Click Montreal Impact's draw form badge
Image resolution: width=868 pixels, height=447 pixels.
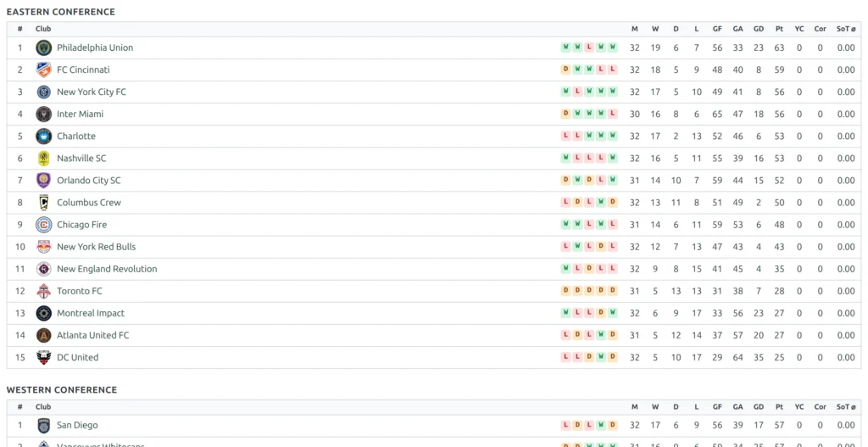pyautogui.click(x=601, y=314)
